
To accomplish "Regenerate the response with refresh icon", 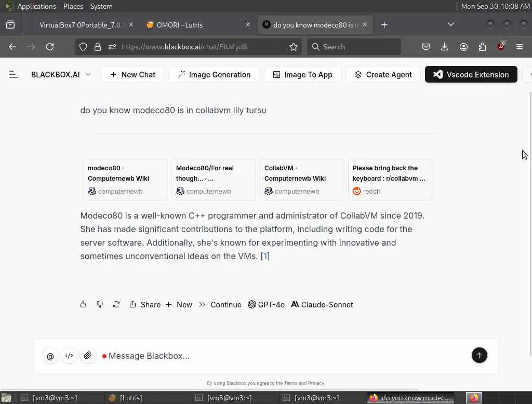I will pyautogui.click(x=116, y=304).
